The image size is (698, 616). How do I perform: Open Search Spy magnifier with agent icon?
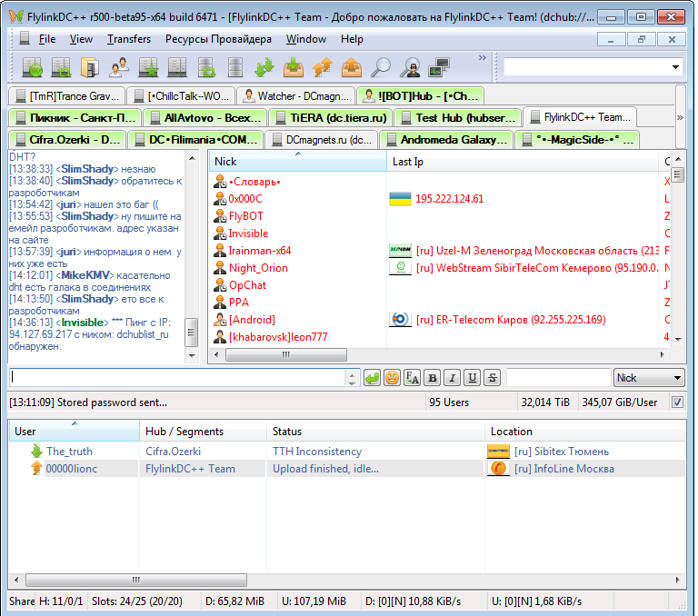(410, 67)
